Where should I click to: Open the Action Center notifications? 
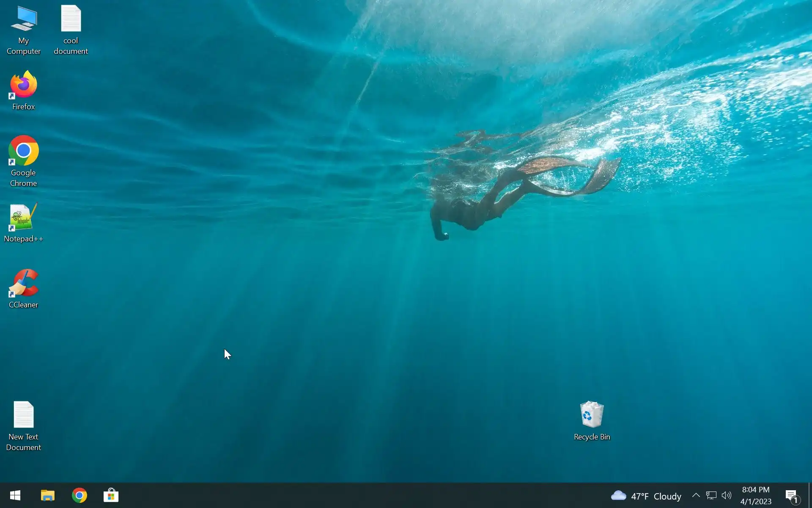click(791, 496)
